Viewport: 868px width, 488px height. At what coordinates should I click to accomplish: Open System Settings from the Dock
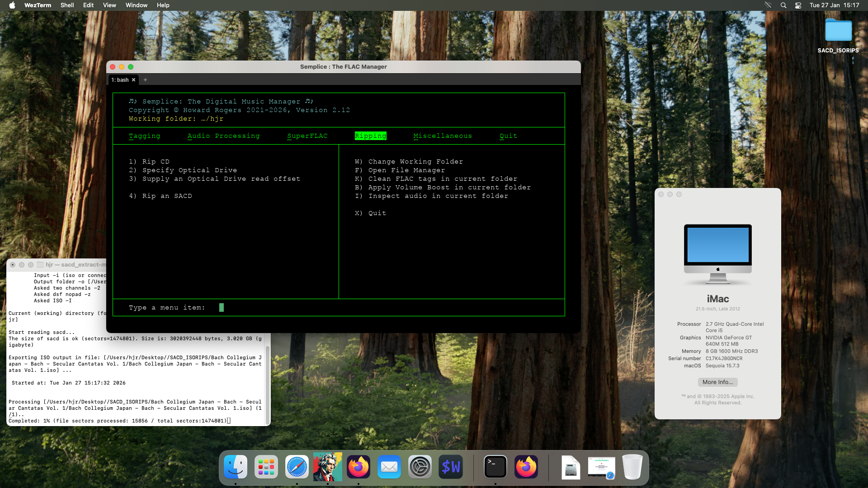click(x=420, y=467)
